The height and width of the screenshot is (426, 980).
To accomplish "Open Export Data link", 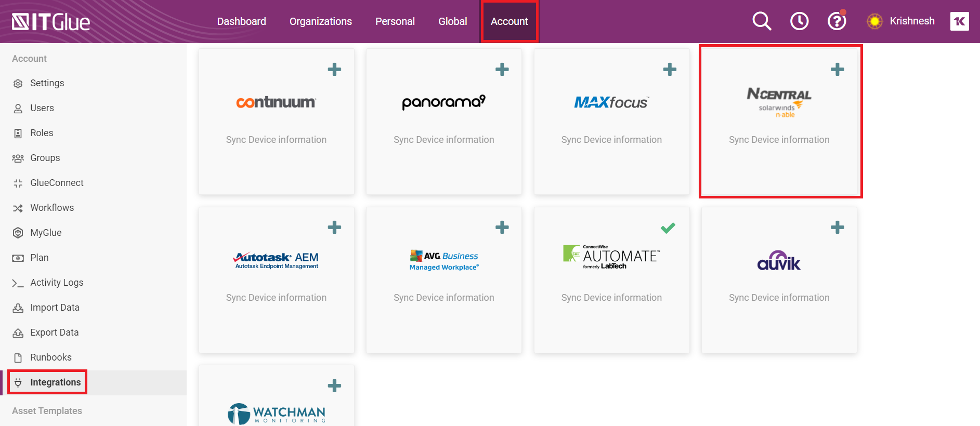I will [x=54, y=332].
